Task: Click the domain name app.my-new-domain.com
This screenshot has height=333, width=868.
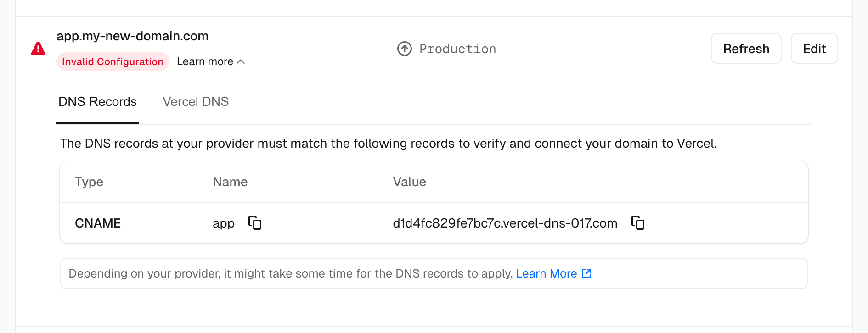Action: pyautogui.click(x=133, y=36)
